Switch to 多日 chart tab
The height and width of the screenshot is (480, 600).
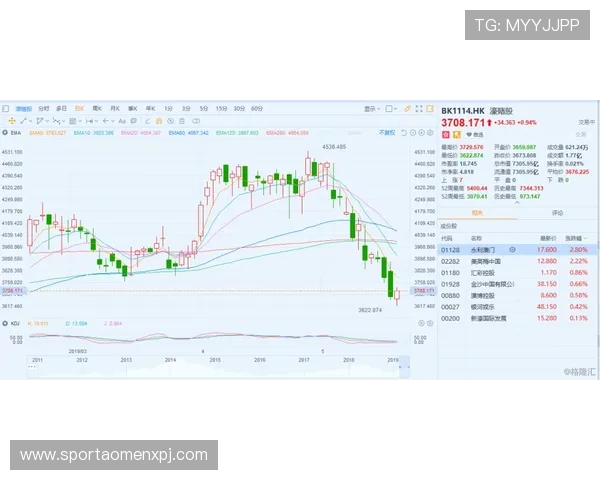pos(62,109)
